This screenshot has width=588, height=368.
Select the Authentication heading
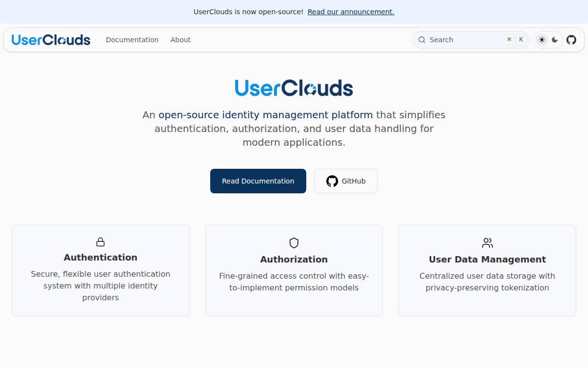[x=100, y=257]
